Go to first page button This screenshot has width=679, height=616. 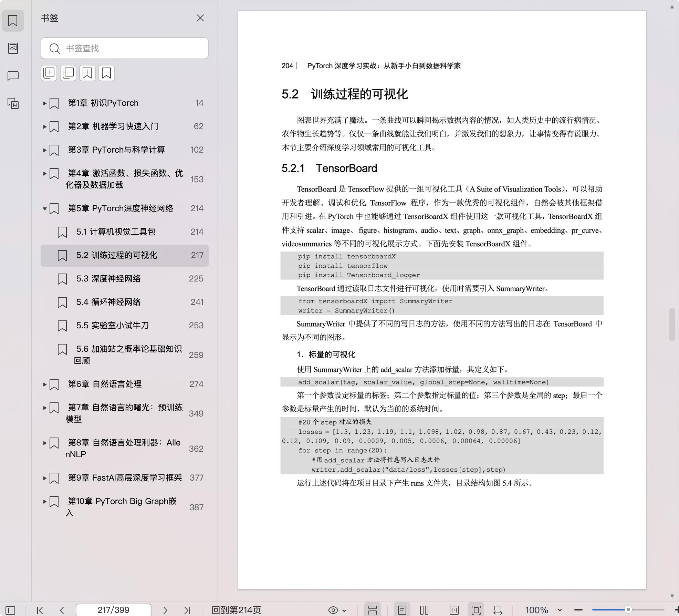point(40,610)
